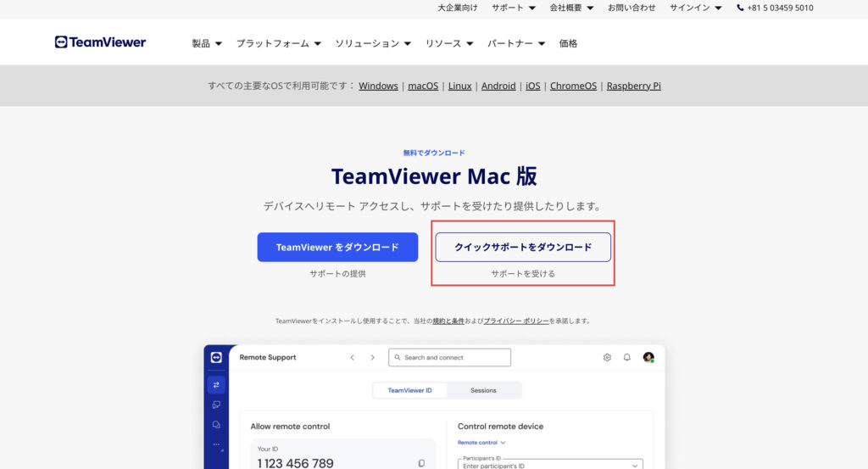
Task: Select the TeamViewer ID tab
Action: 409,391
